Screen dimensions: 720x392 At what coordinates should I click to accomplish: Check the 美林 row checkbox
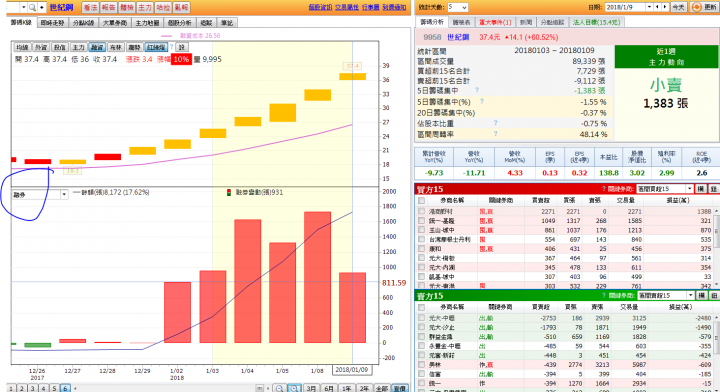click(421, 364)
